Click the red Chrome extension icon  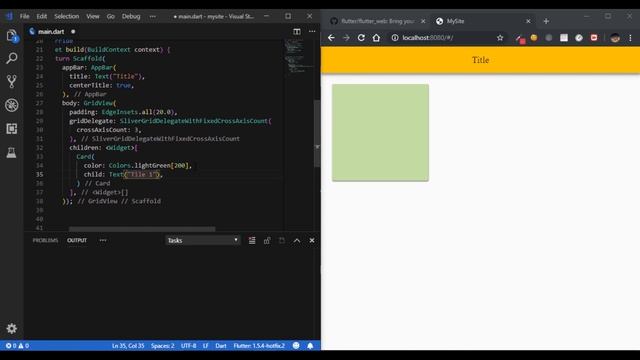594,38
